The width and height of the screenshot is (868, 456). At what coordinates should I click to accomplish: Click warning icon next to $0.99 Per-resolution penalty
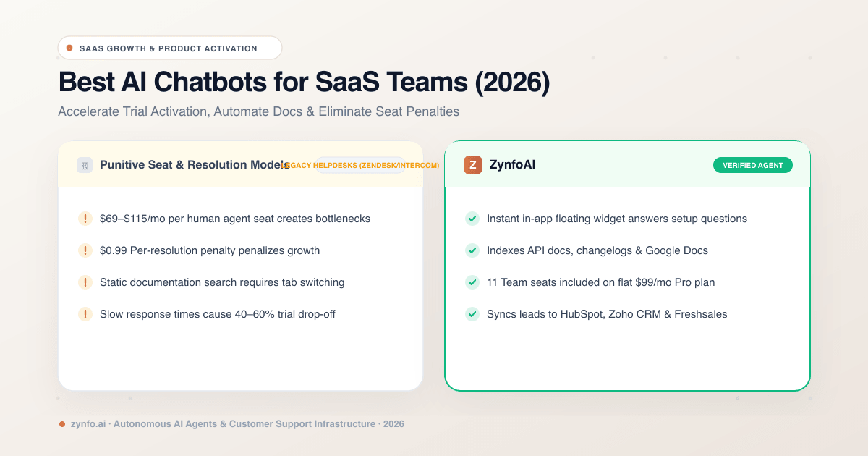(85, 250)
